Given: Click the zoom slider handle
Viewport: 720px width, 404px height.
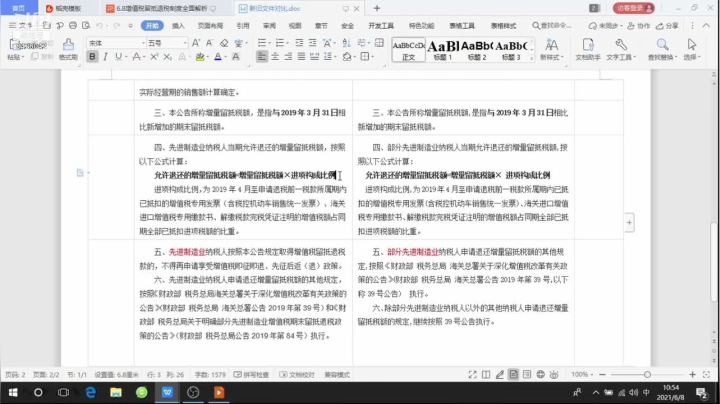Looking at the screenshot, I should 647,375.
